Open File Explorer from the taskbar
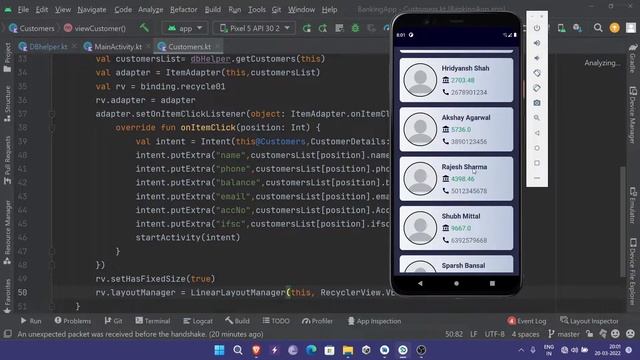This screenshot has width=640, height=360. point(348,350)
